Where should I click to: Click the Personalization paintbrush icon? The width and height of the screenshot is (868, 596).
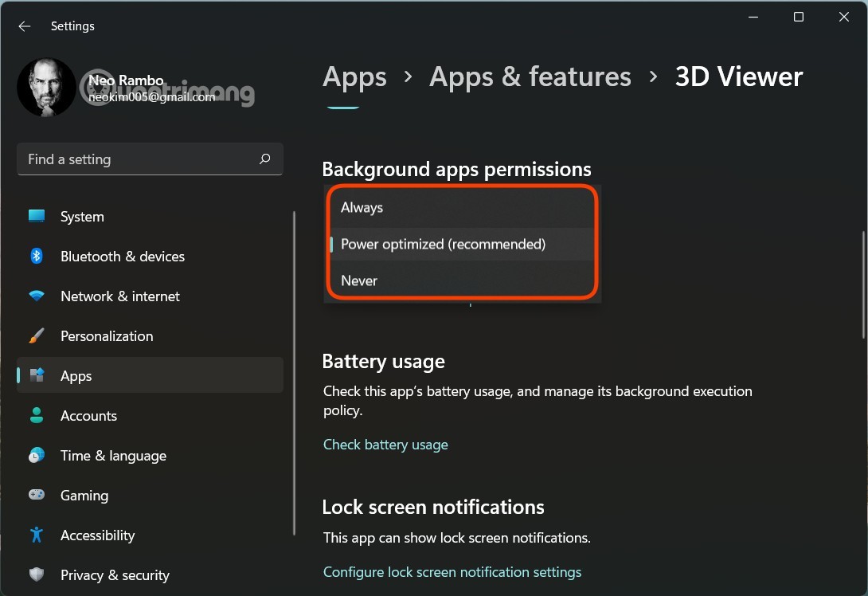[x=37, y=336]
